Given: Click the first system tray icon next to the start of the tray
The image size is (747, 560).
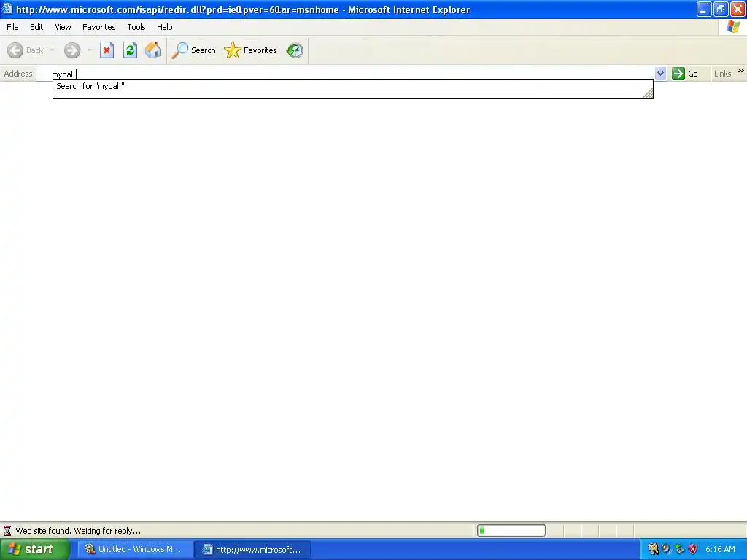Looking at the screenshot, I should pos(653,550).
